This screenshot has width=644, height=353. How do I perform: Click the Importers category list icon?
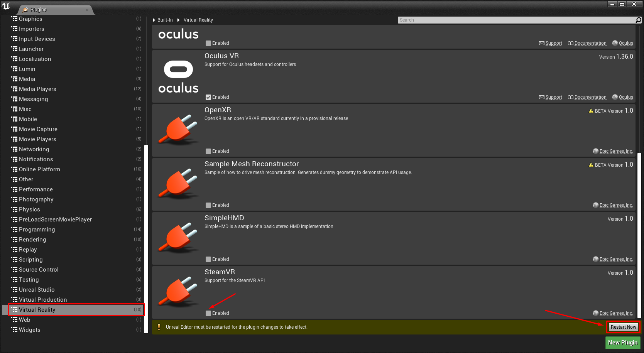point(15,29)
